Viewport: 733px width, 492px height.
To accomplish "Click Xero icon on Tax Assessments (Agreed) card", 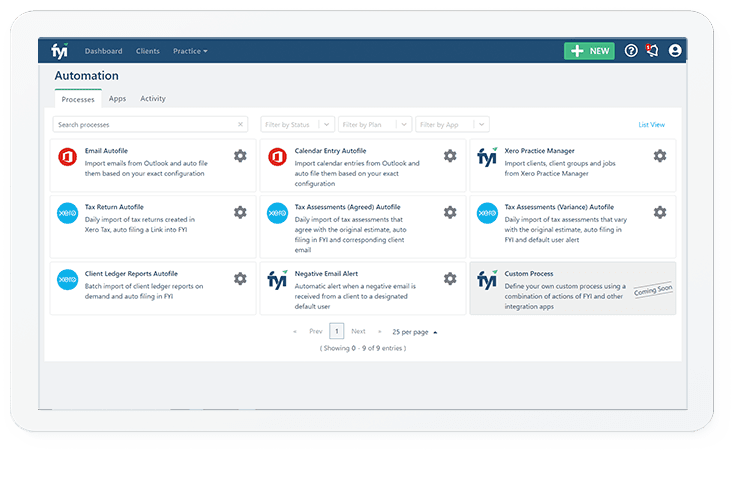I will coord(277,213).
